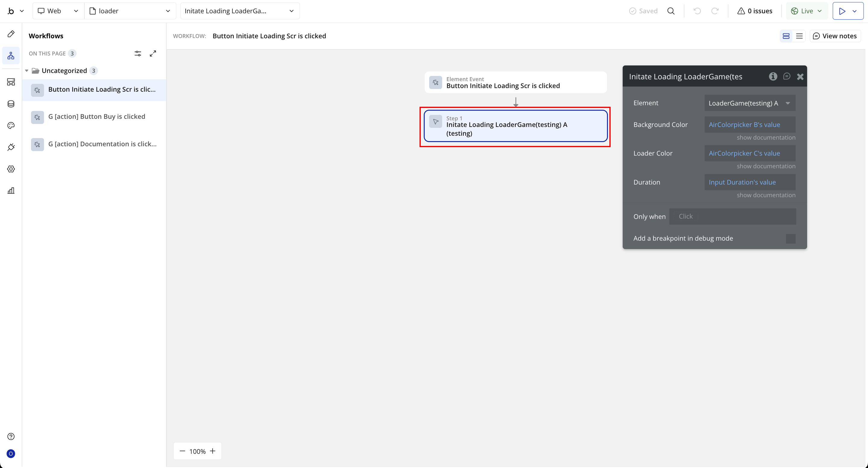The height and width of the screenshot is (468, 868).
Task: Switch to the list workflow view
Action: (799, 36)
